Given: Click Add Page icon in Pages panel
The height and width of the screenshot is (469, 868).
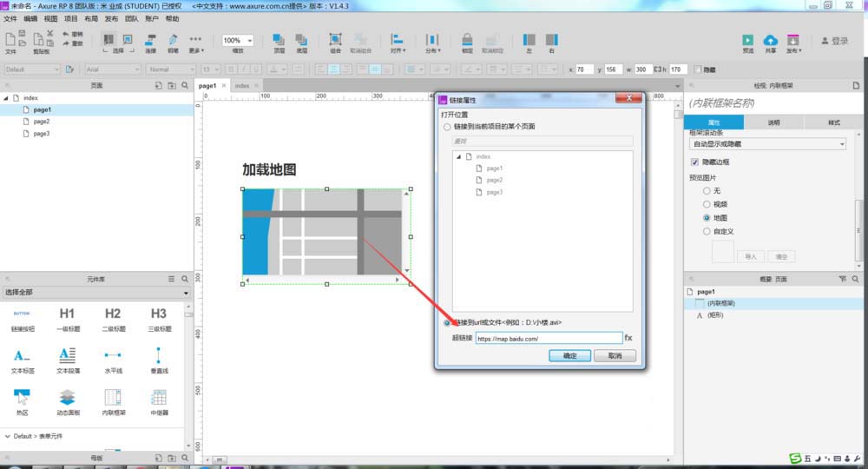Looking at the screenshot, I should [158, 85].
